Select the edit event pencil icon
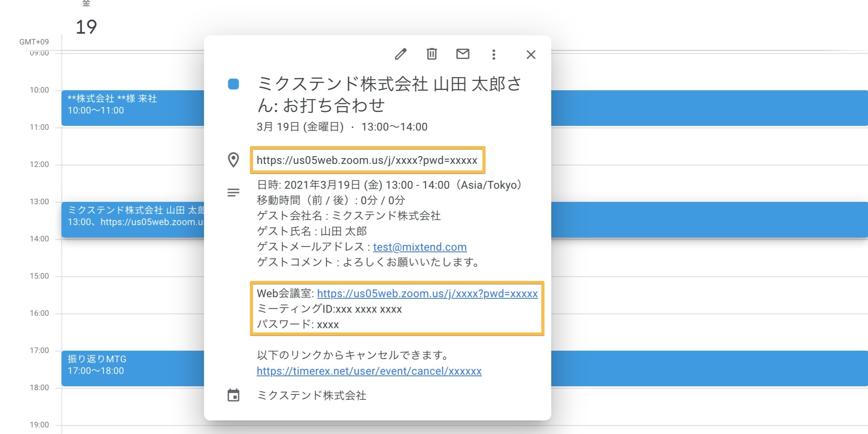The image size is (868, 434). click(x=401, y=54)
